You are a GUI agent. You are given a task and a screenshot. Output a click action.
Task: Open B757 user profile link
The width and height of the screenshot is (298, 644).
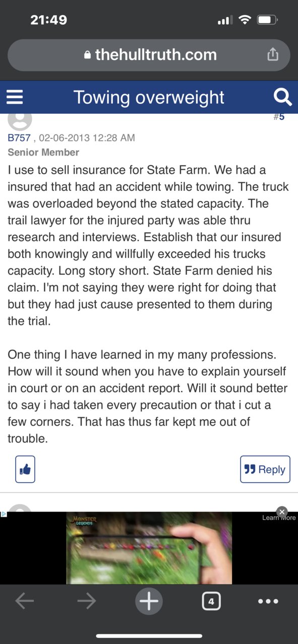19,137
